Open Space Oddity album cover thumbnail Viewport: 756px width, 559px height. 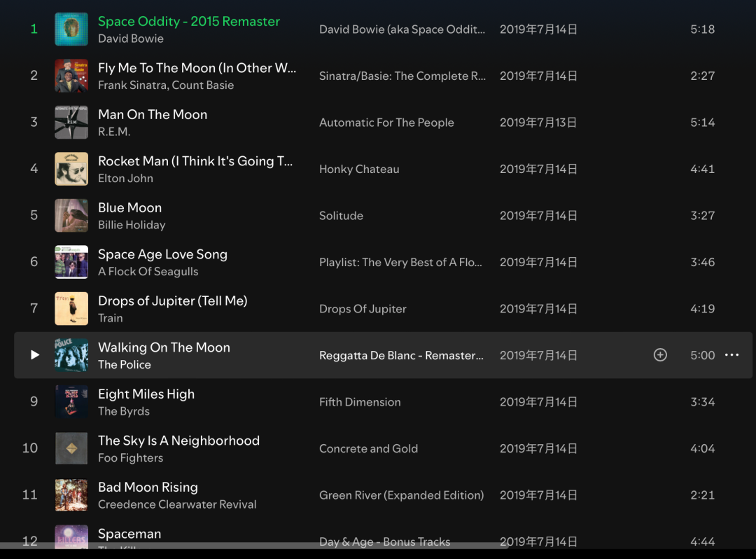(71, 29)
